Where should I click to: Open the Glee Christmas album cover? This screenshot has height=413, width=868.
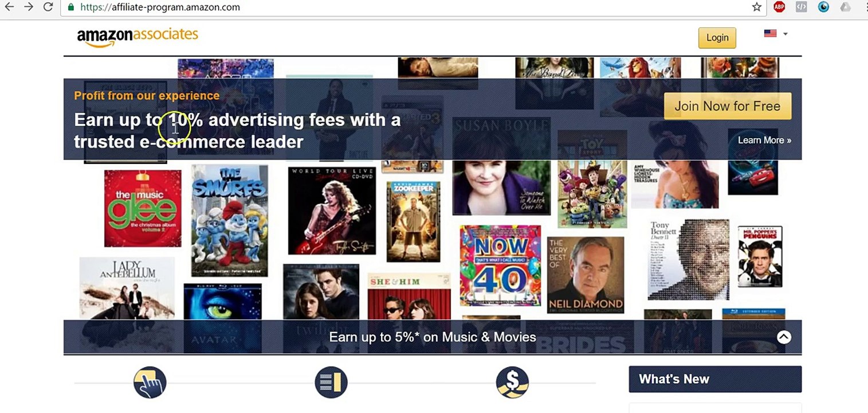point(143,208)
